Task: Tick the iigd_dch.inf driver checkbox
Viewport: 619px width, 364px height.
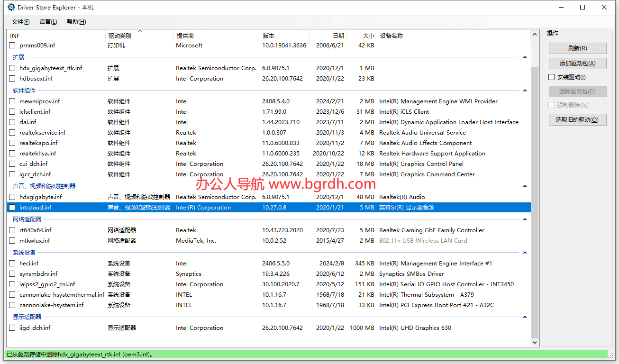Action: (x=12, y=328)
